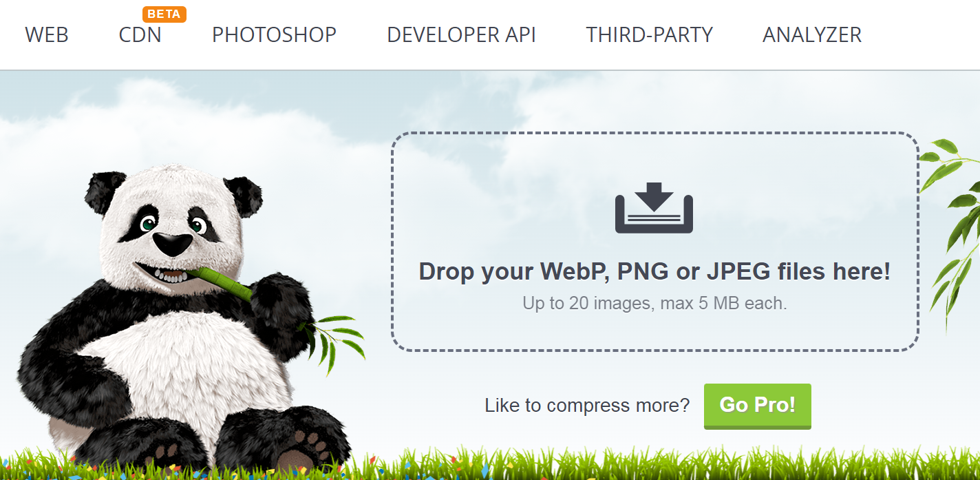980x480 pixels.
Task: Select THIRD-PARTY in the top navigation
Action: tap(650, 35)
